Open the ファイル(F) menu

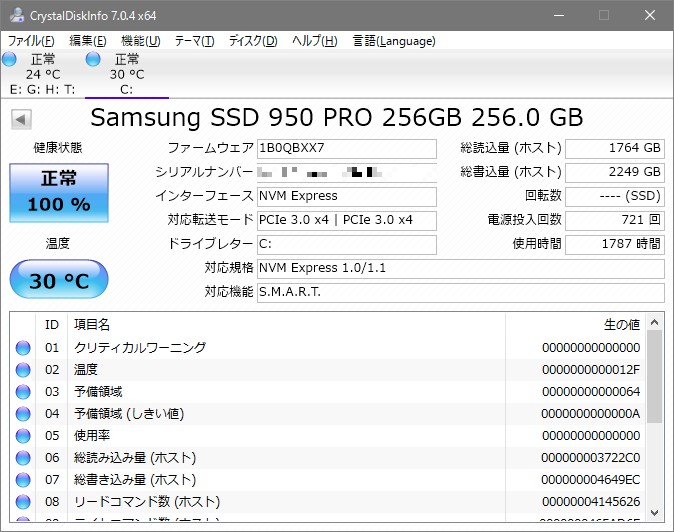point(31,41)
